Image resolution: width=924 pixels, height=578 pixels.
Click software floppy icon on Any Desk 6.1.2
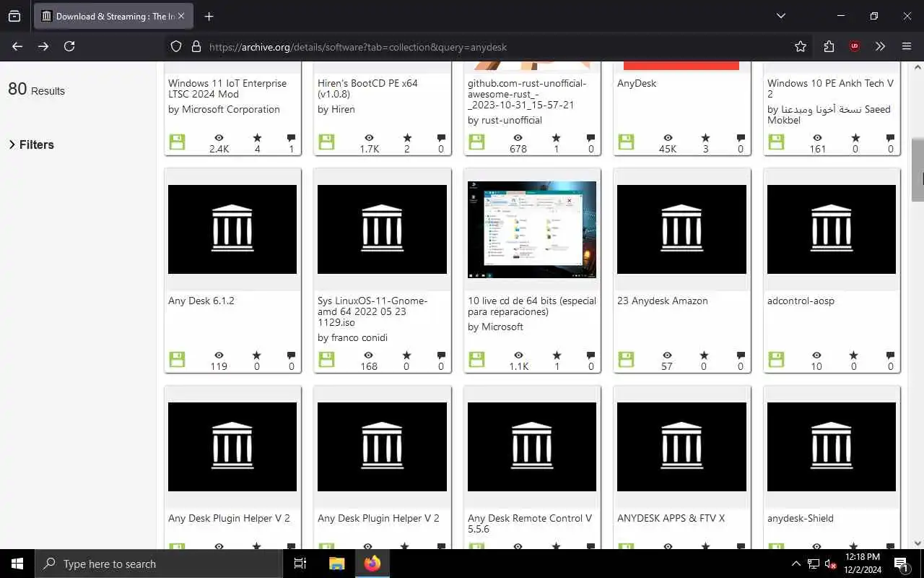point(177,359)
